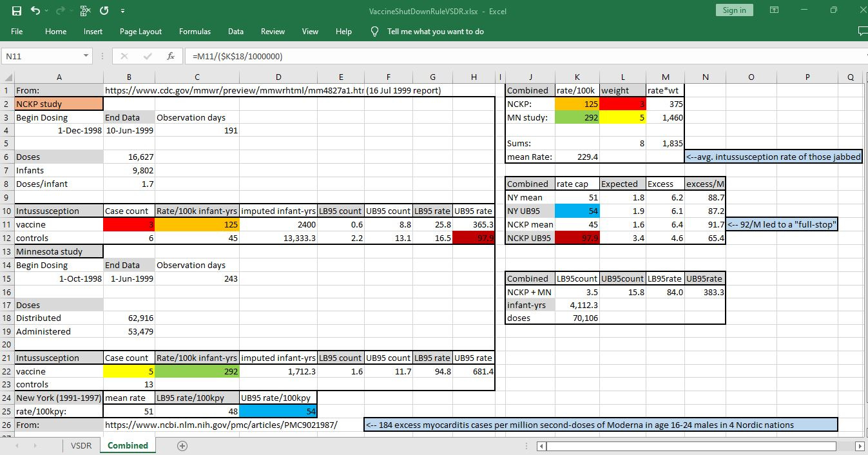The image size is (868, 455).
Task: Click the Save icon in Quick Access Toolbar
Action: [x=16, y=10]
